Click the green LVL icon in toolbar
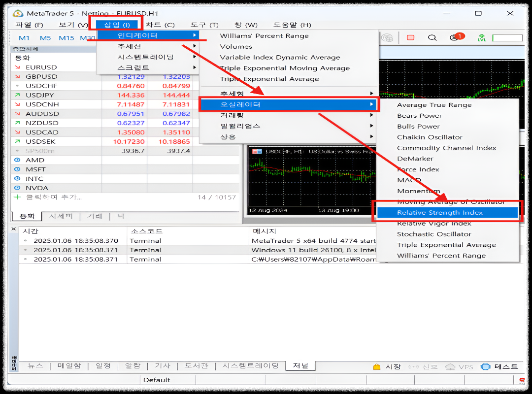 tap(481, 37)
